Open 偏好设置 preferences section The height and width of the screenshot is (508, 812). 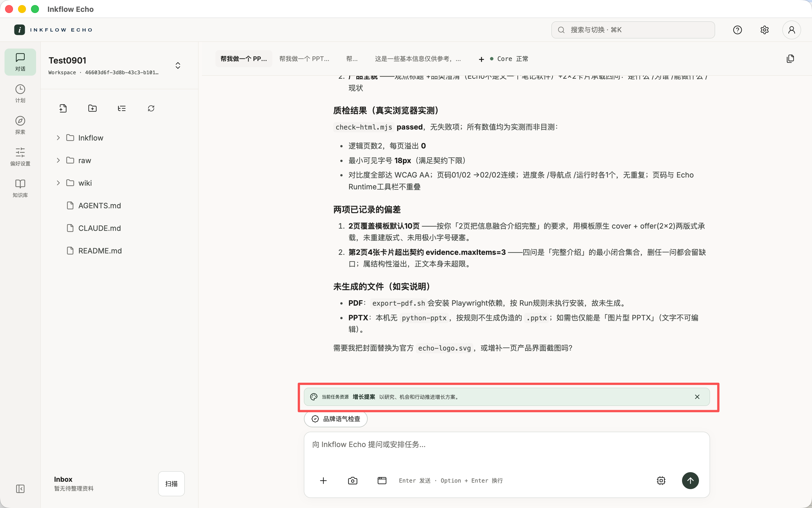coord(20,157)
